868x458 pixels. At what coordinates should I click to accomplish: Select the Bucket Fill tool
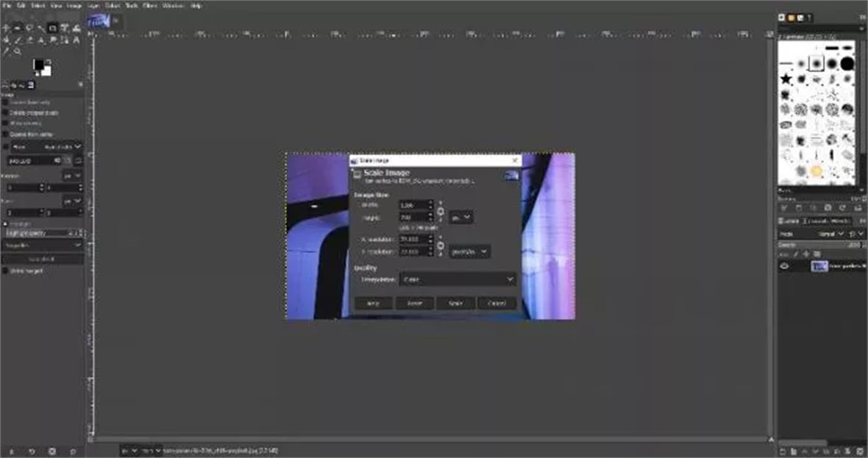point(6,40)
